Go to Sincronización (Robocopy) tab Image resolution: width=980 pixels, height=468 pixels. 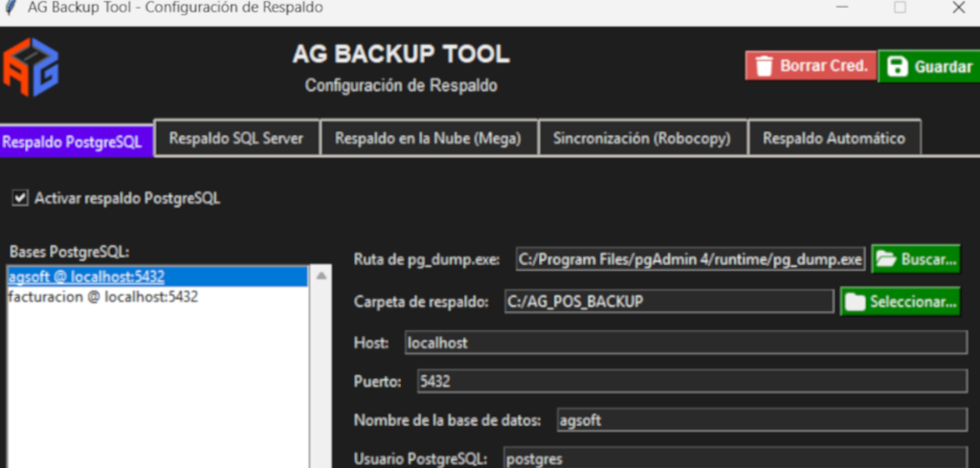point(641,138)
